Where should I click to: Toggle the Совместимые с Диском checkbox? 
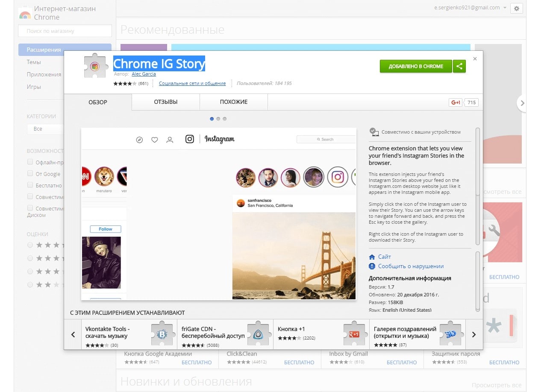[30, 208]
